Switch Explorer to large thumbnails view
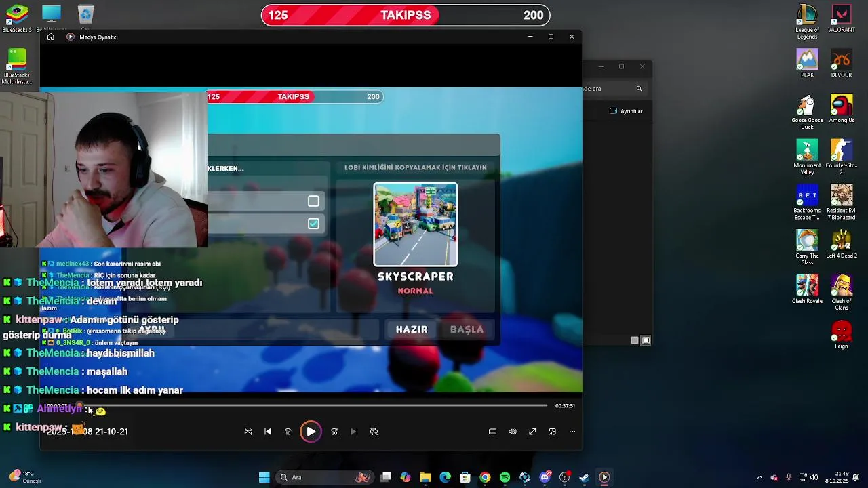Viewport: 868px width, 488px height. pyautogui.click(x=646, y=340)
